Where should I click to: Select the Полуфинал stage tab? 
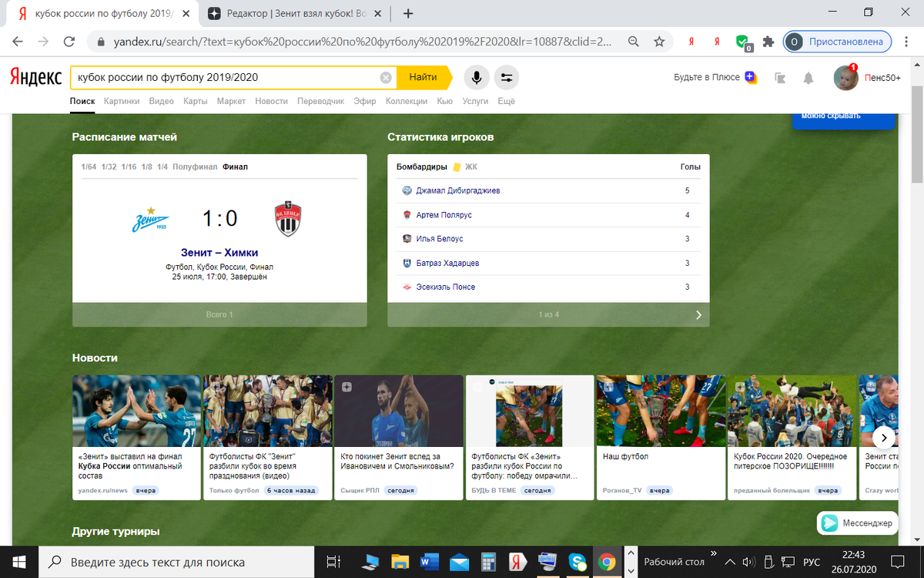pos(195,166)
